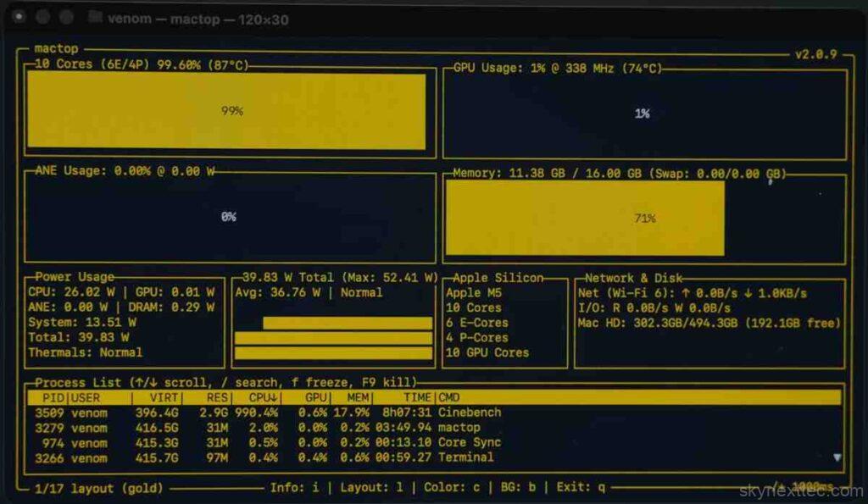Click the 99% CPU usage bar
The height and width of the screenshot is (504, 868).
click(x=226, y=111)
